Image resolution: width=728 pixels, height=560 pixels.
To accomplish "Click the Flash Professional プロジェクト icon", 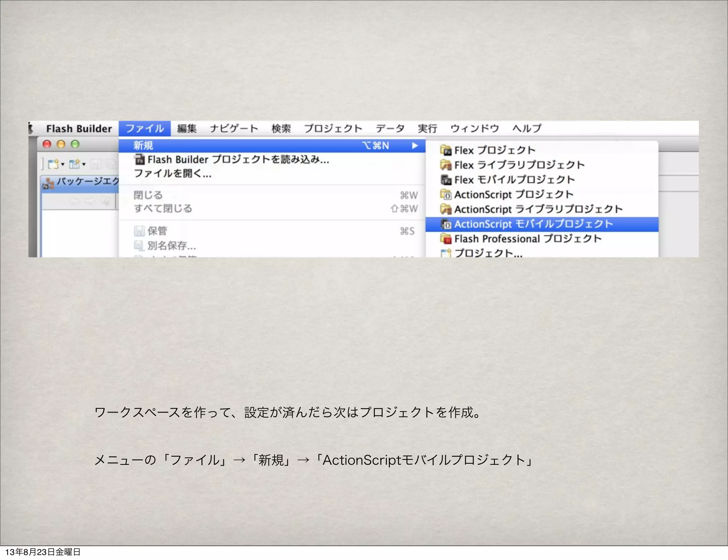I will click(x=446, y=239).
